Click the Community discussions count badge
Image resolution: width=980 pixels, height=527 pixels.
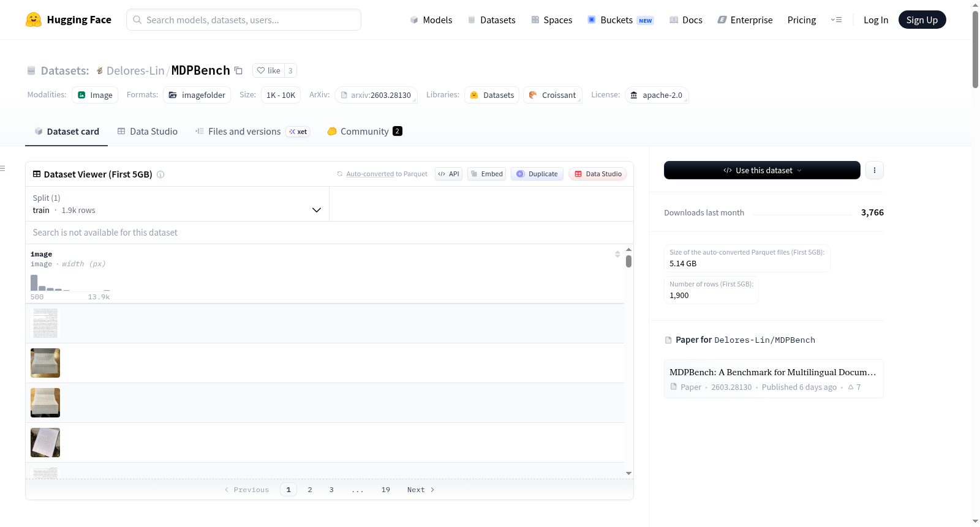[x=398, y=131]
